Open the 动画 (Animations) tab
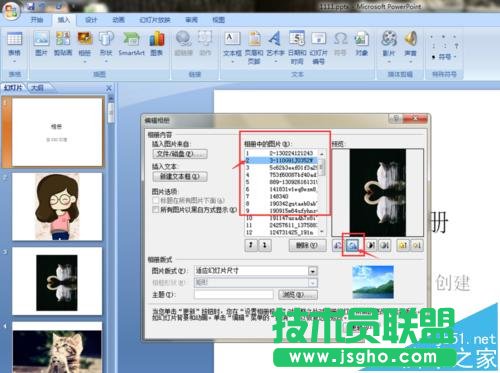This screenshot has height=373, width=500. [118, 20]
